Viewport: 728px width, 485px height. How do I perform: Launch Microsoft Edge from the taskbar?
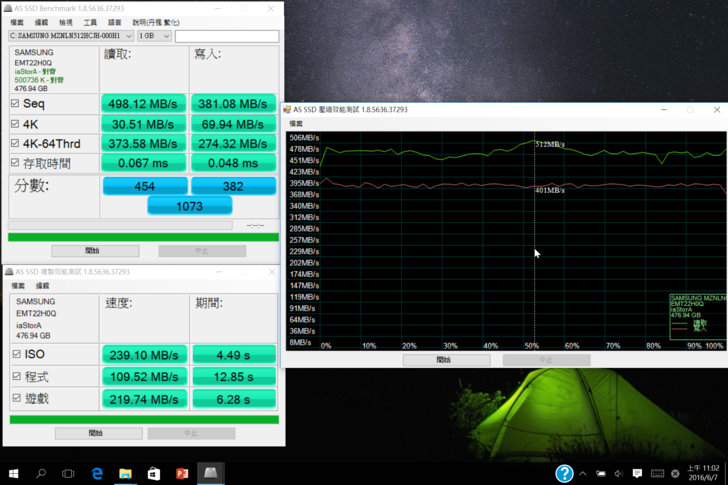[x=97, y=473]
